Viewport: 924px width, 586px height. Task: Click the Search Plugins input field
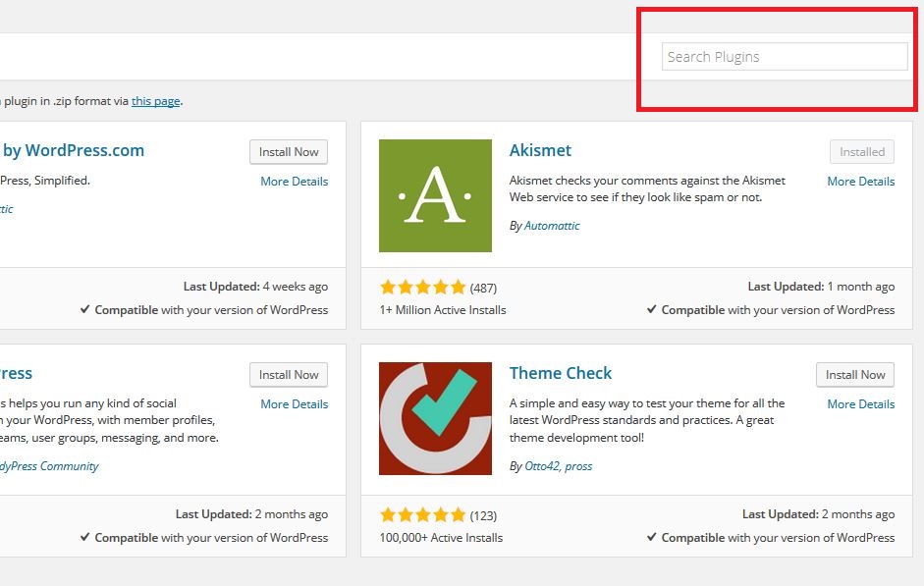[x=785, y=57]
